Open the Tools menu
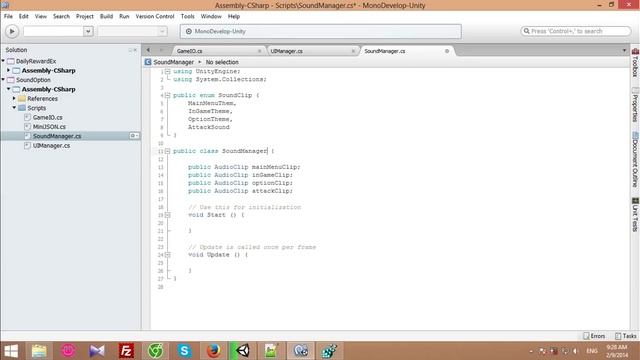640x360 pixels. pos(187,16)
